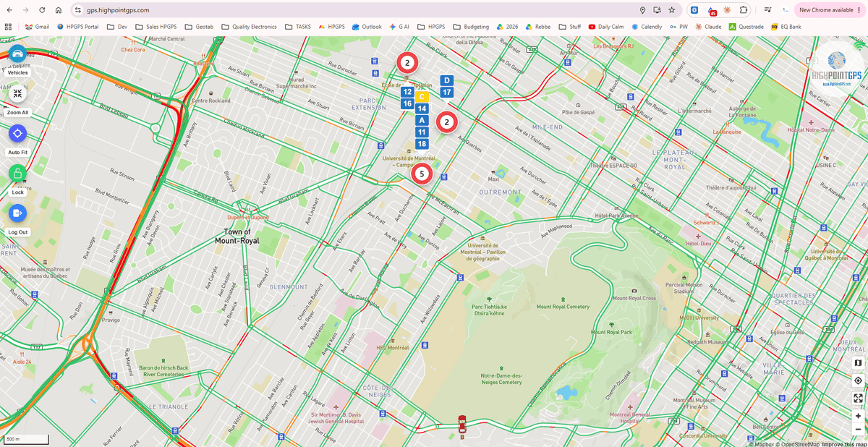Open the Geotab bookmarks folder
This screenshot has width=868, height=447.
[x=198, y=27]
